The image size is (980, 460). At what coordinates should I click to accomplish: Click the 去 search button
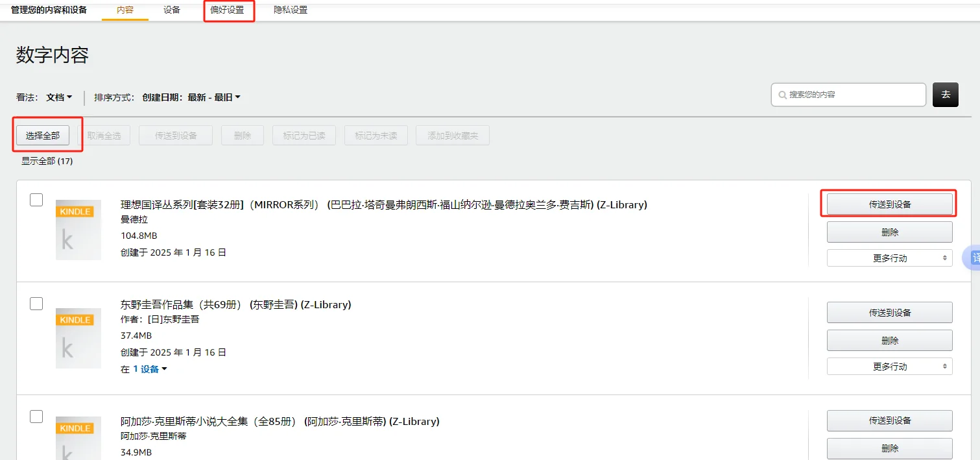point(946,95)
